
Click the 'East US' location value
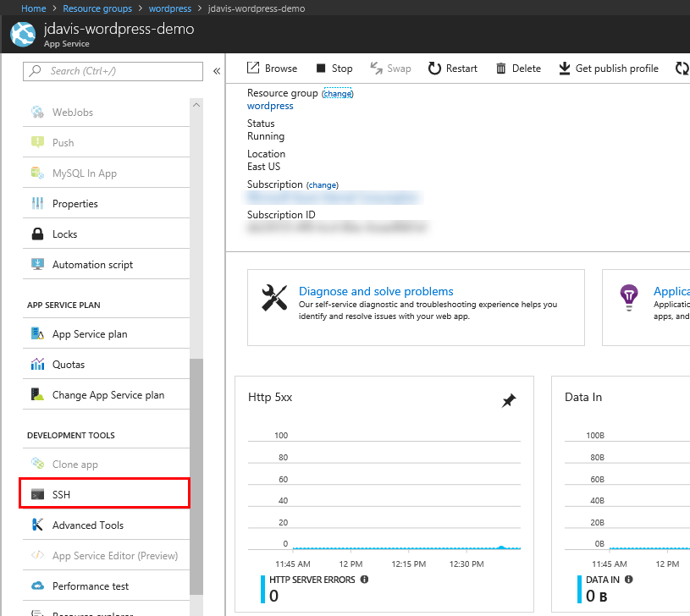click(263, 167)
